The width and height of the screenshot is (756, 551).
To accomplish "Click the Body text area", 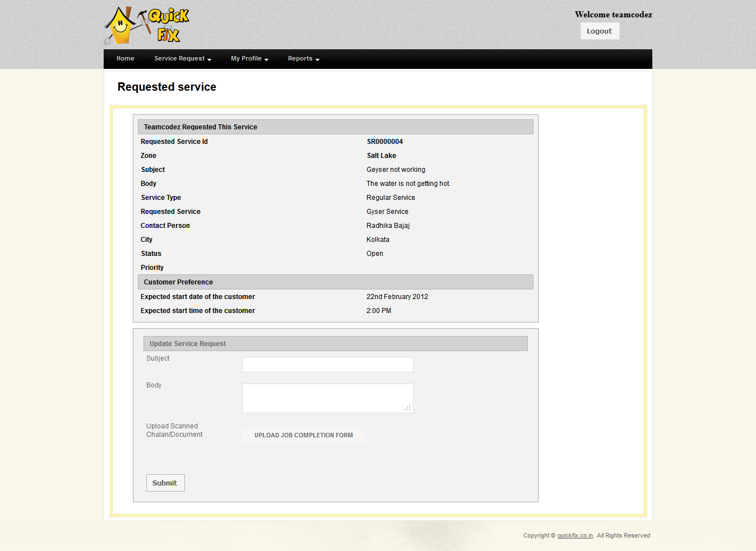I will click(x=328, y=398).
